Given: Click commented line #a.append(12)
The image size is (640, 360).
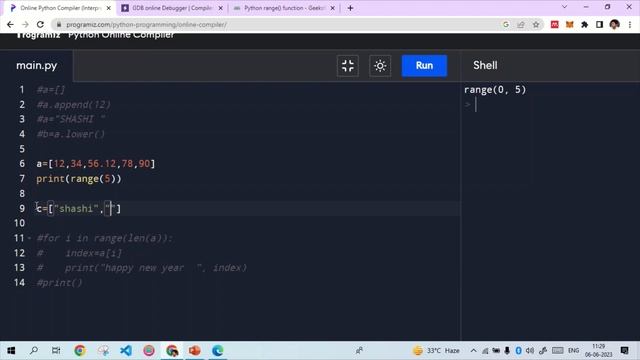Looking at the screenshot, I should pos(73,104).
